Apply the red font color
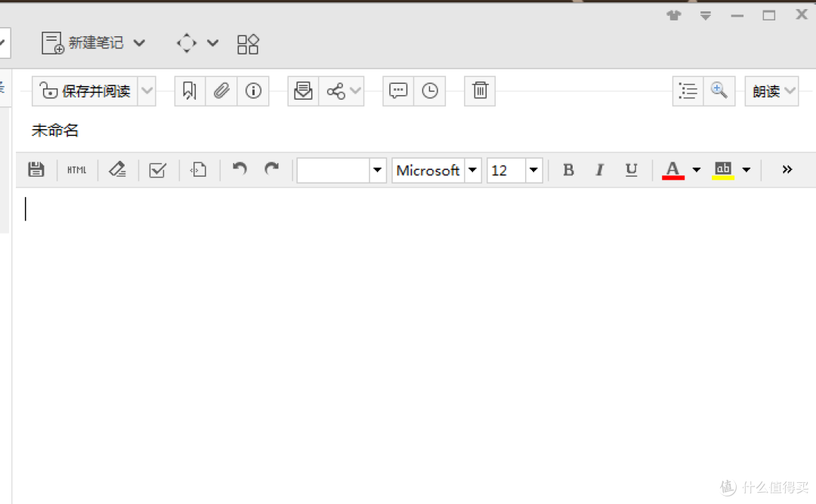Viewport: 816px width, 504px height. (x=673, y=170)
